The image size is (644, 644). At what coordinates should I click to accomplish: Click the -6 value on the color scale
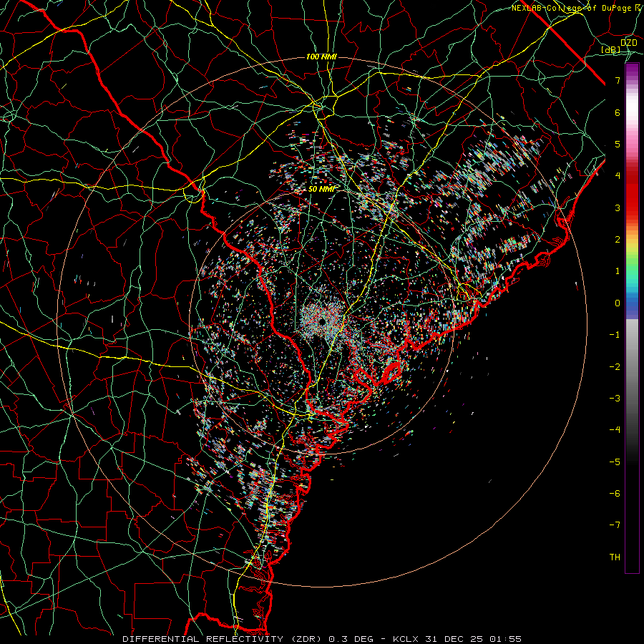[x=615, y=494]
